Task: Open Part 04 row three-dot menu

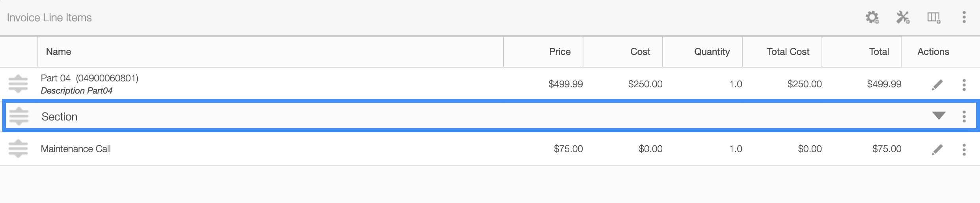Action: tap(964, 85)
